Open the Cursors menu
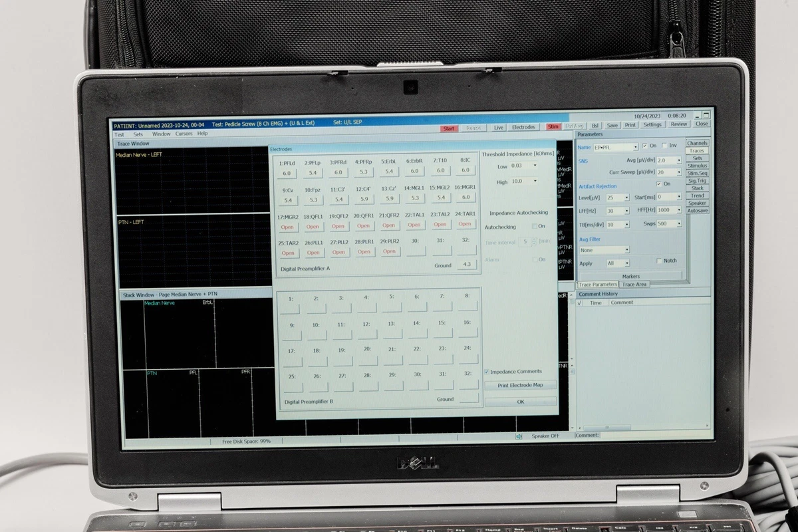Image resolution: width=798 pixels, height=532 pixels. click(x=184, y=134)
